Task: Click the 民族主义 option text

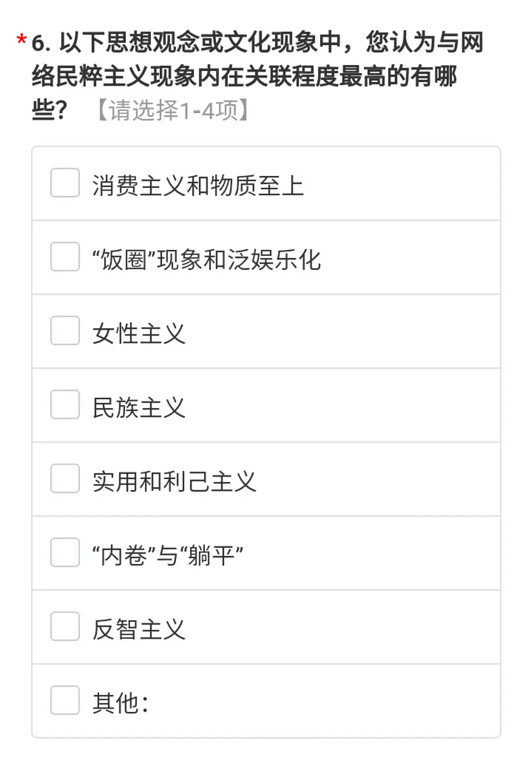Action: coord(139,408)
